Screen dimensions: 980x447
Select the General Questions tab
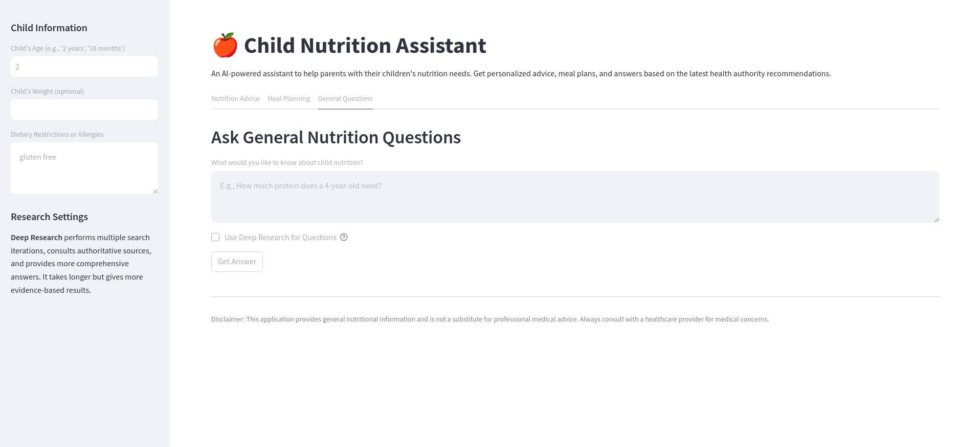[x=345, y=98]
